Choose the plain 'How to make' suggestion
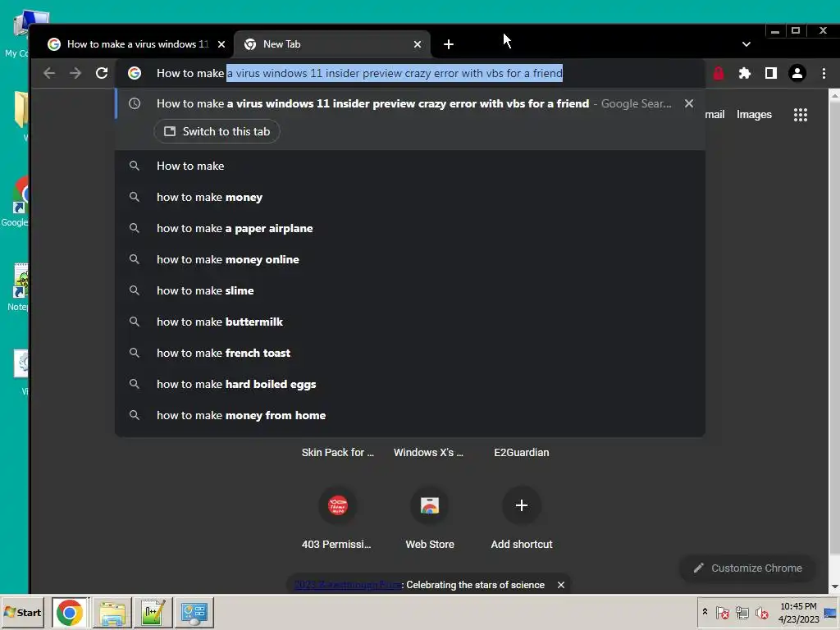Screen dimensions: 840x630 coord(410,166)
